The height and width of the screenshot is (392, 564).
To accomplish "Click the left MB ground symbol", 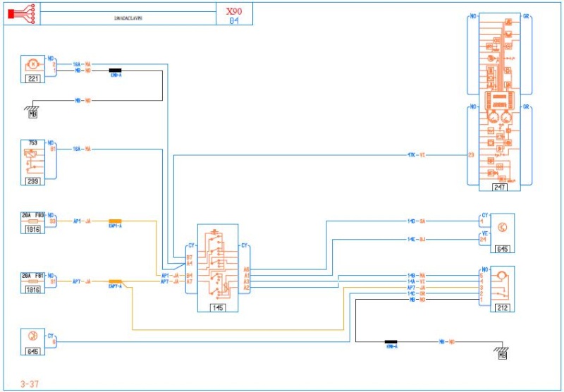I will pos(32,111).
